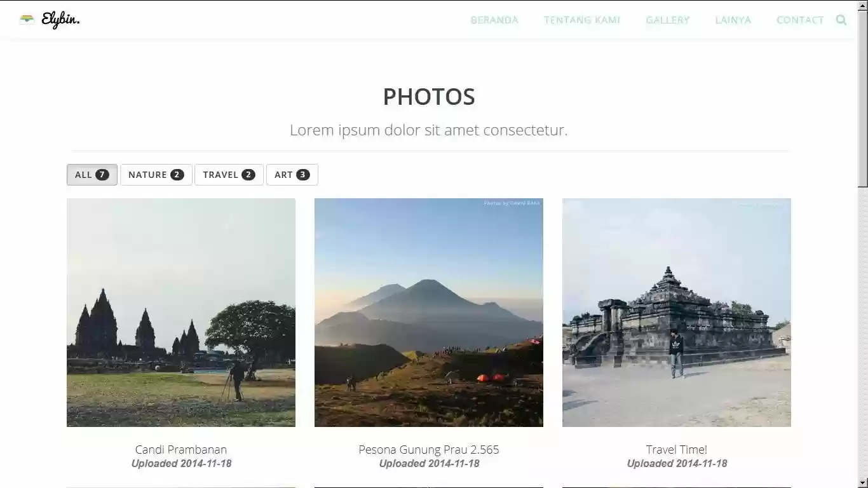
Task: Open the TENTANG KAMI menu item
Action: [x=582, y=20]
